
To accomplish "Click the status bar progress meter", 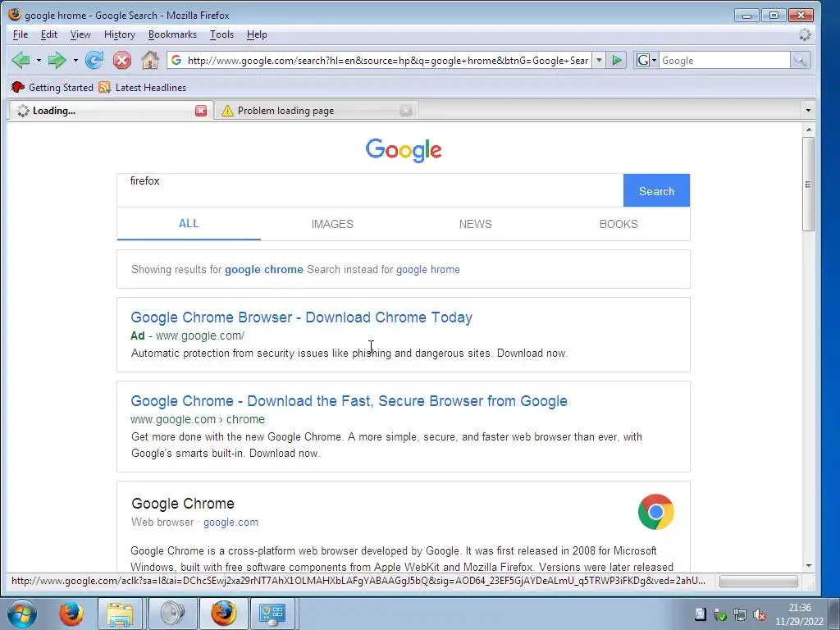I will (x=758, y=581).
